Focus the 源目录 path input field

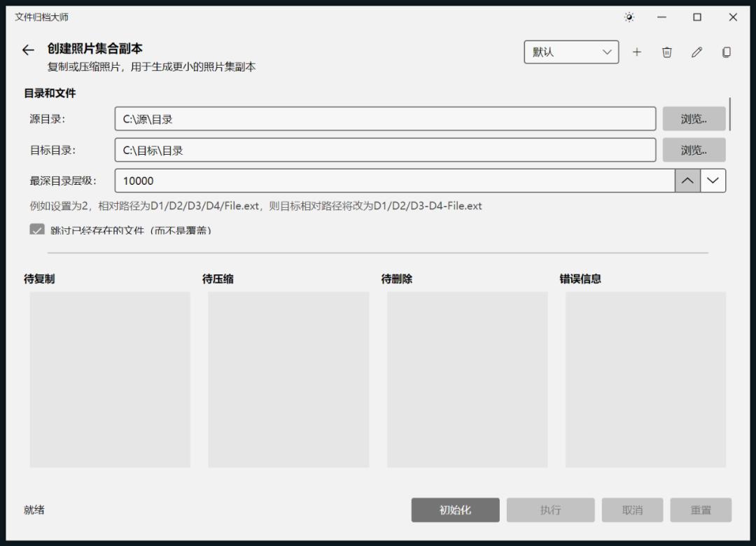pos(385,118)
